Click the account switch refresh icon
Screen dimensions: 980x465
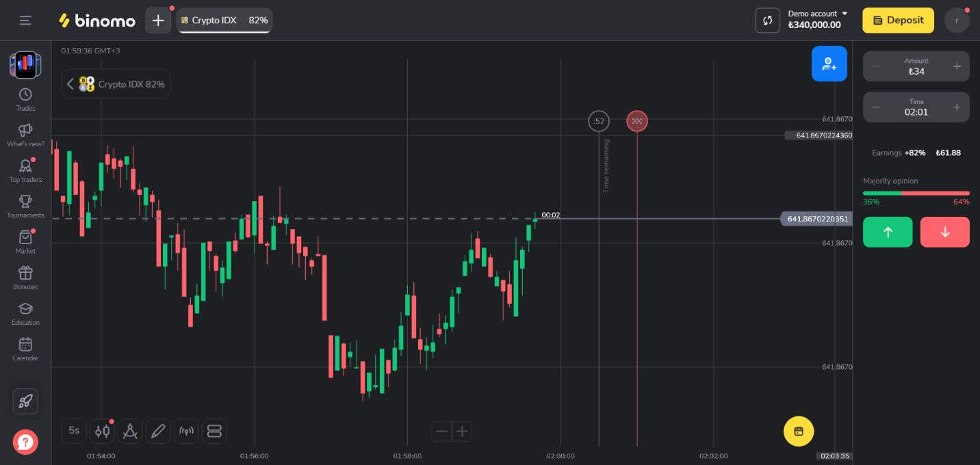[767, 21]
